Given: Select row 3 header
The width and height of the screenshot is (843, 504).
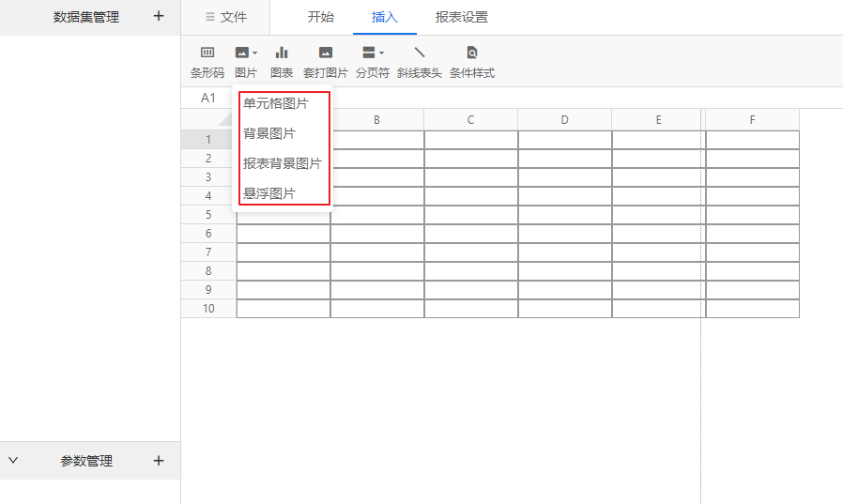Looking at the screenshot, I should 208,177.
